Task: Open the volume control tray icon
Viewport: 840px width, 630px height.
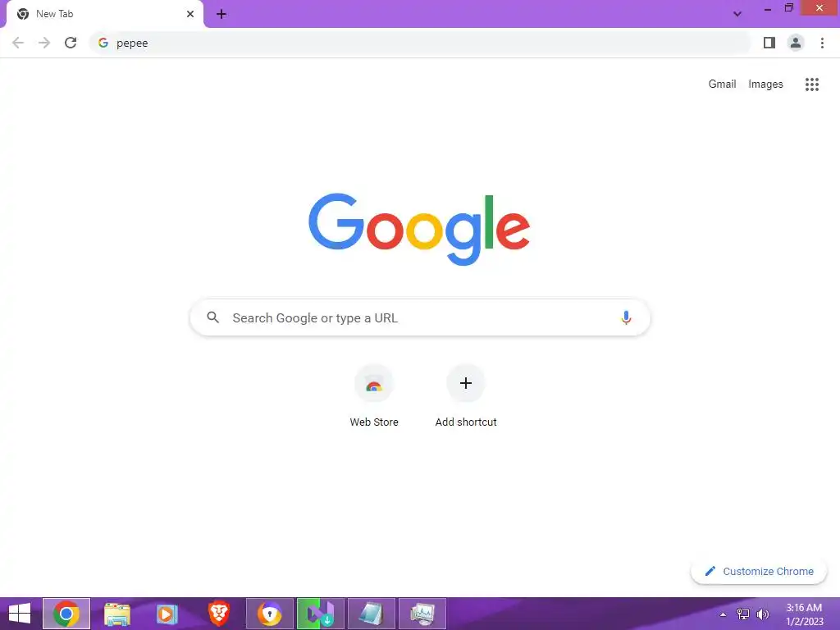Action: (762, 614)
